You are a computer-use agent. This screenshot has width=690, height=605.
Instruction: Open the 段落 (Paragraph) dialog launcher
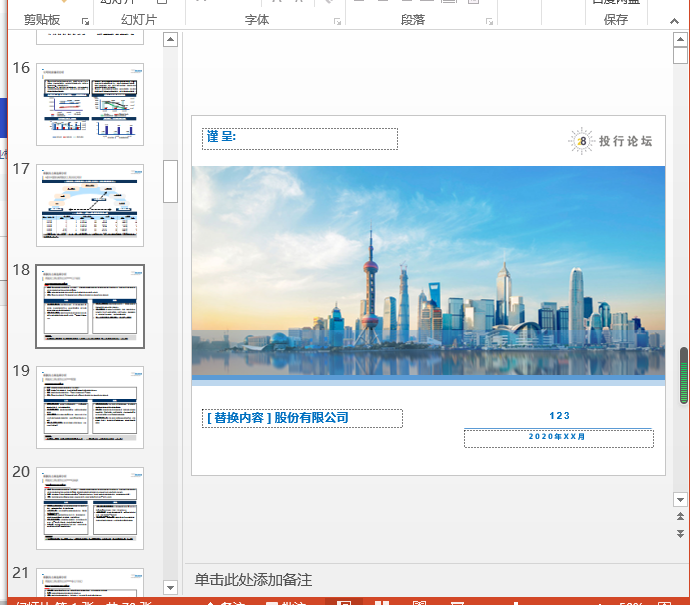(489, 22)
